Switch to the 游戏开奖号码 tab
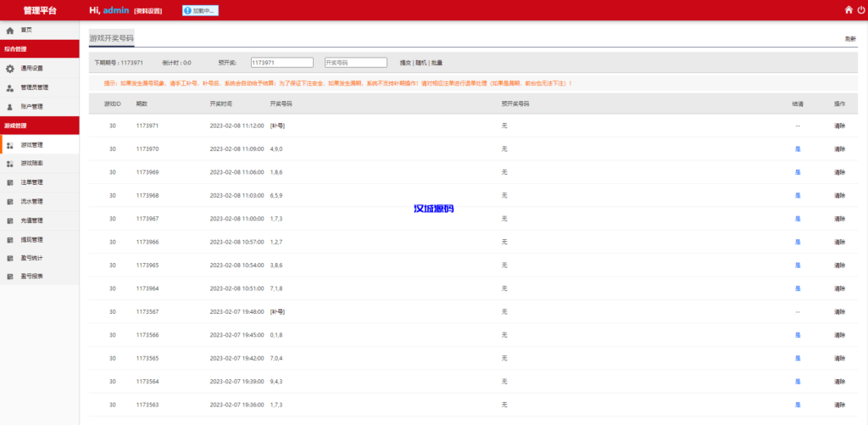 point(111,38)
